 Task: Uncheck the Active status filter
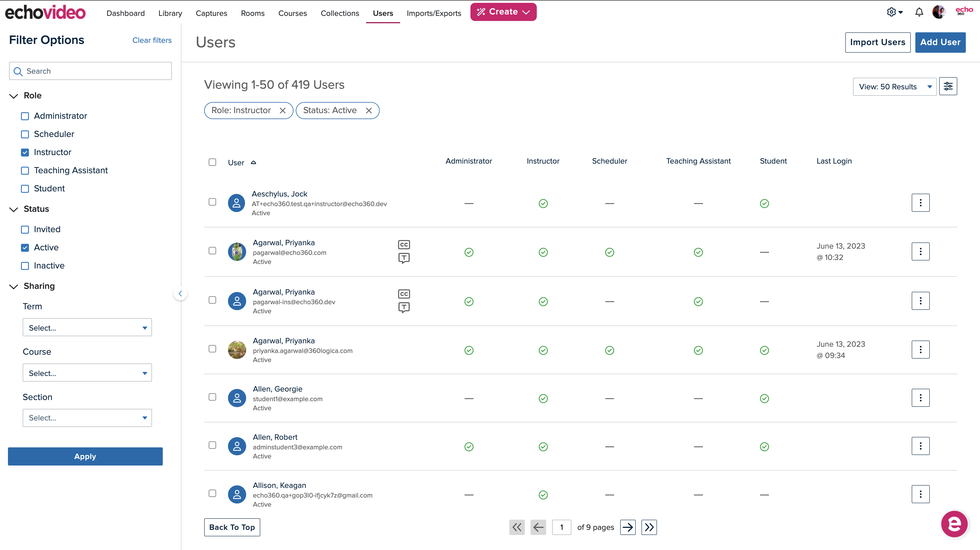pyautogui.click(x=25, y=247)
